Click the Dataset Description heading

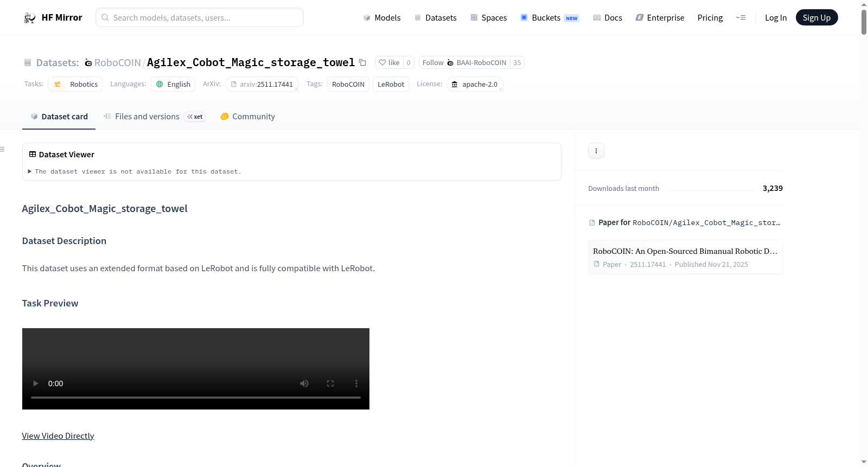[x=64, y=241]
